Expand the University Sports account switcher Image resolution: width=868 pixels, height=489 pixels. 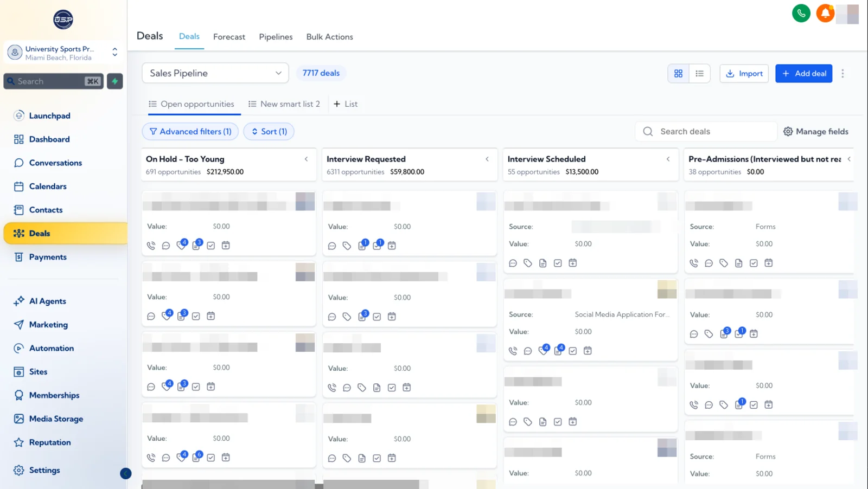point(63,53)
